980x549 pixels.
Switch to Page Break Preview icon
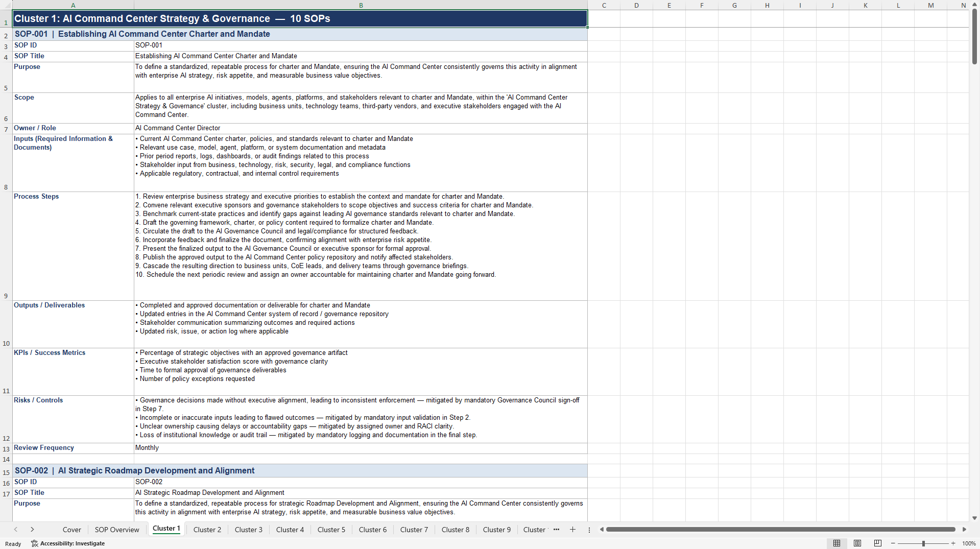[878, 543]
